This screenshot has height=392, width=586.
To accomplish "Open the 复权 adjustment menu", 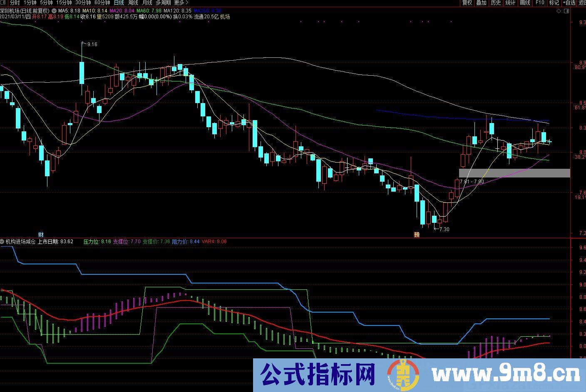I will pos(467,2).
